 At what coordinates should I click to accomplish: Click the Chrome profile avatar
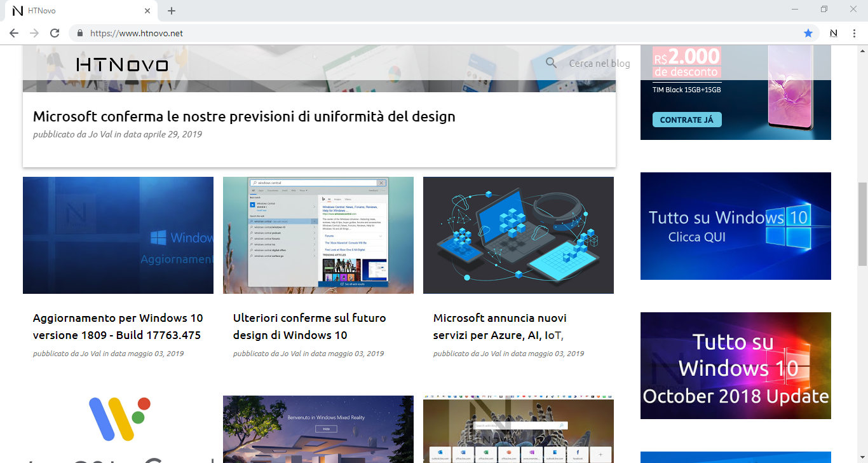(x=832, y=32)
